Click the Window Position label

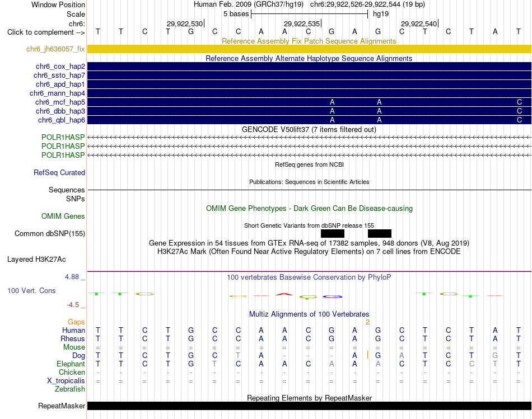coord(58,4)
